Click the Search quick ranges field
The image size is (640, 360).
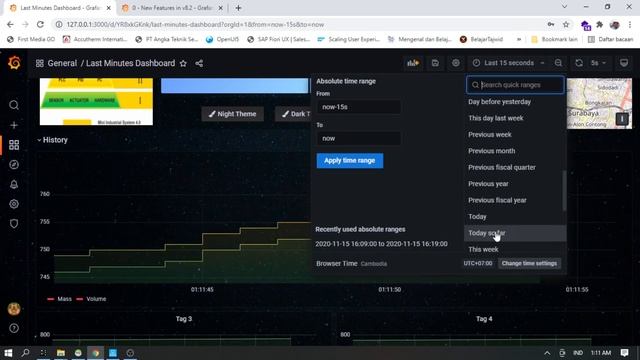[x=515, y=85]
